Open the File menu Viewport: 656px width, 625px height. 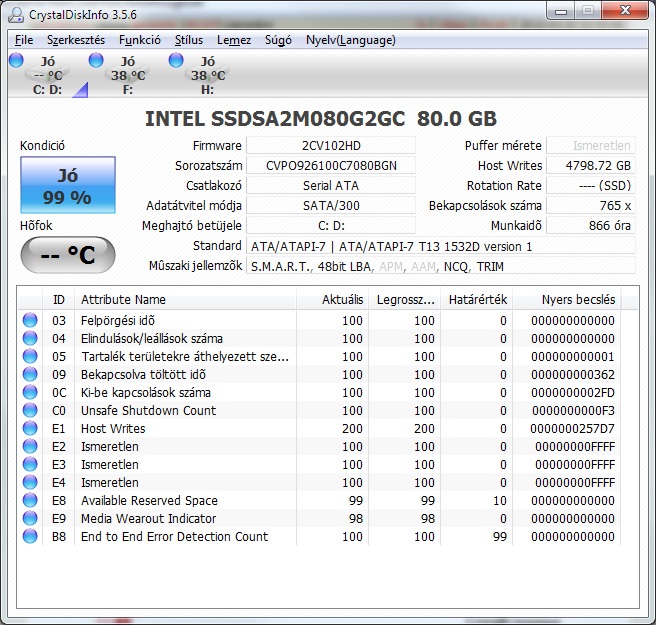pos(24,40)
